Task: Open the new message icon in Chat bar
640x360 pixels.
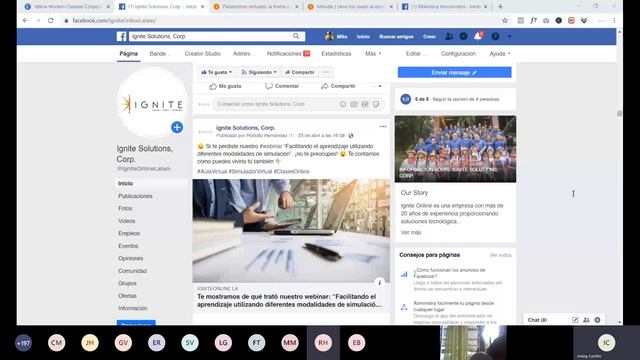Action: click(x=575, y=320)
